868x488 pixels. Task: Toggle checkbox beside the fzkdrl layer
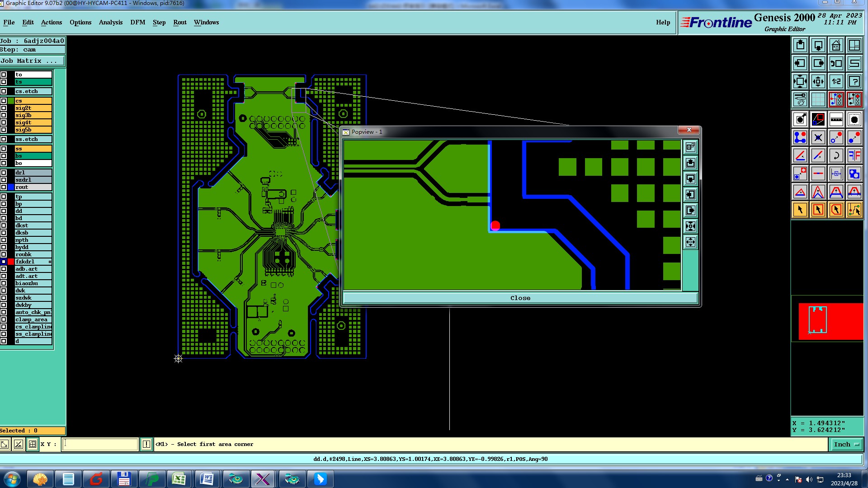point(4,262)
